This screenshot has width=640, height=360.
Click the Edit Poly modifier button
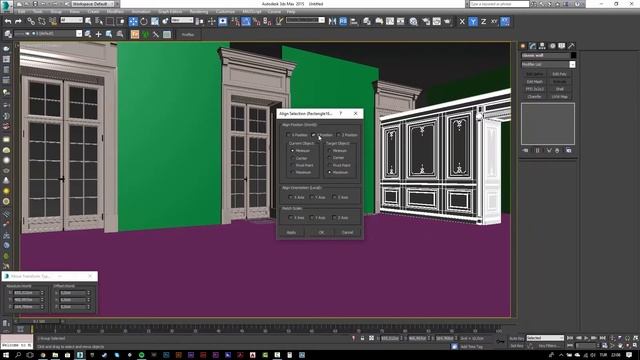click(559, 74)
